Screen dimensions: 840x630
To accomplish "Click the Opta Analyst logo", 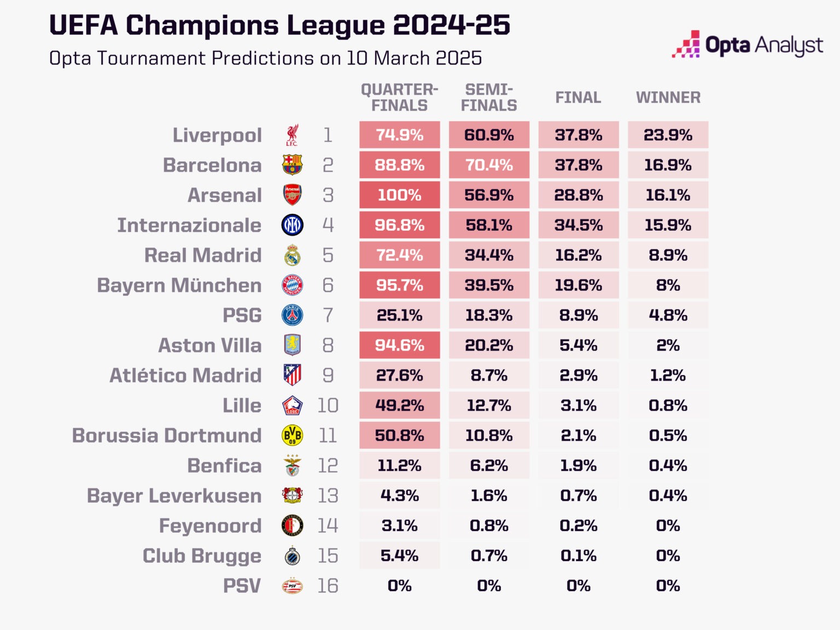I will point(747,45).
